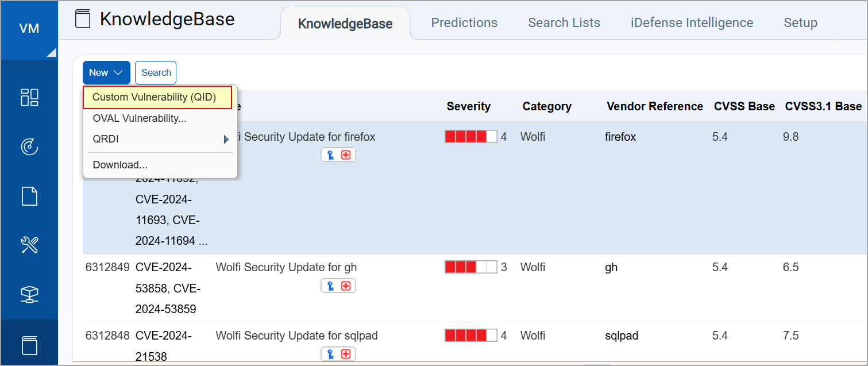Image resolution: width=868 pixels, height=366 pixels.
Task: Click the severity 4 bar for firefox
Action: click(470, 137)
